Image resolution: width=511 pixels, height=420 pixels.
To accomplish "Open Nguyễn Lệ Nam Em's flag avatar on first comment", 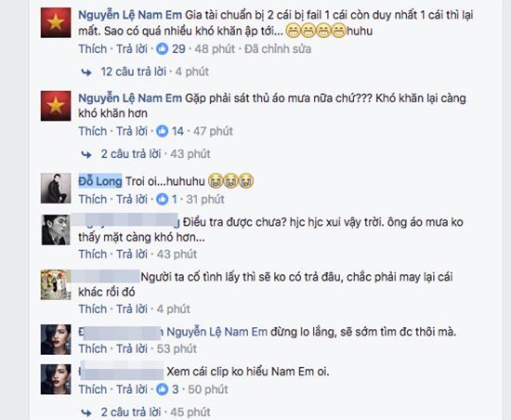I will [56, 23].
